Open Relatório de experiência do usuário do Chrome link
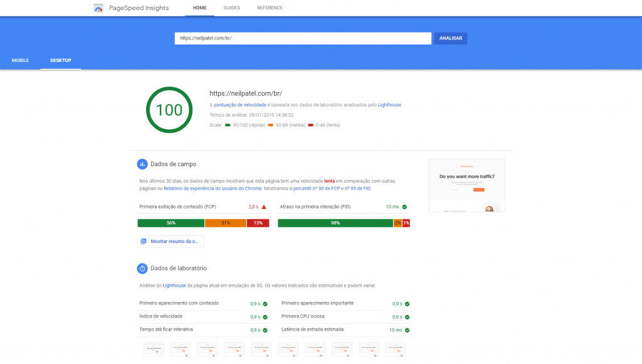 click(x=213, y=189)
